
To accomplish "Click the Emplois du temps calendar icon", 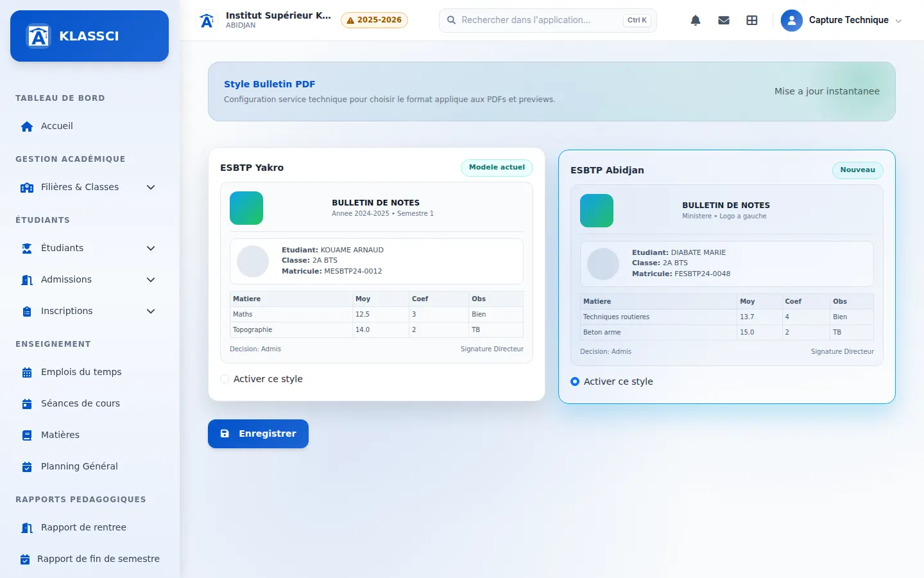I will [x=27, y=372].
